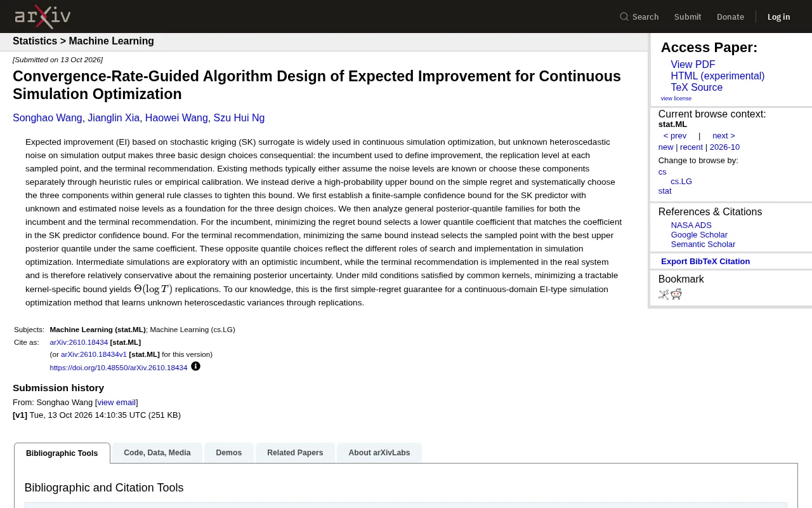Switch to Code, Data, Media tab
The width and height of the screenshot is (812, 508).
(x=157, y=453)
